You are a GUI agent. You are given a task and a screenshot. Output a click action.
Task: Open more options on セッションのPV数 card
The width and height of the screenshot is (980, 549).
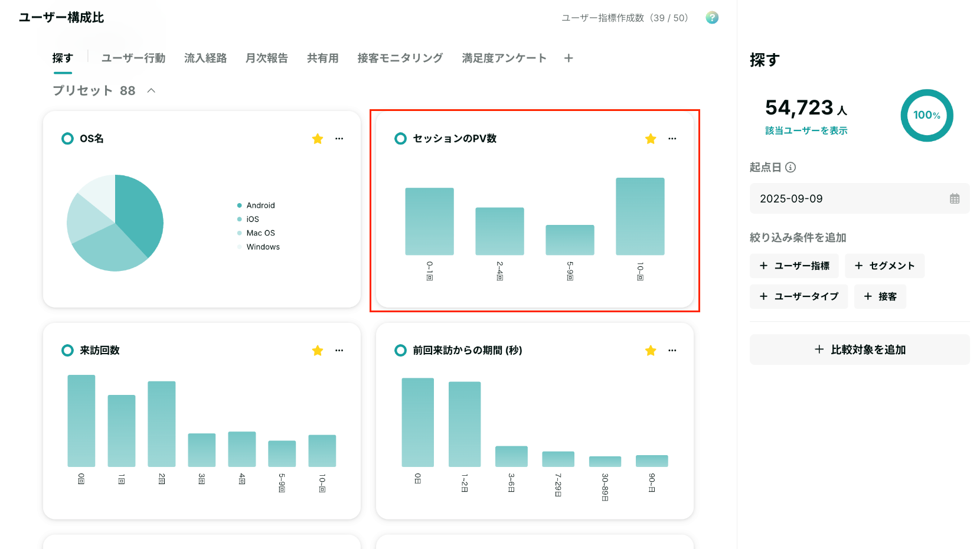tap(672, 139)
